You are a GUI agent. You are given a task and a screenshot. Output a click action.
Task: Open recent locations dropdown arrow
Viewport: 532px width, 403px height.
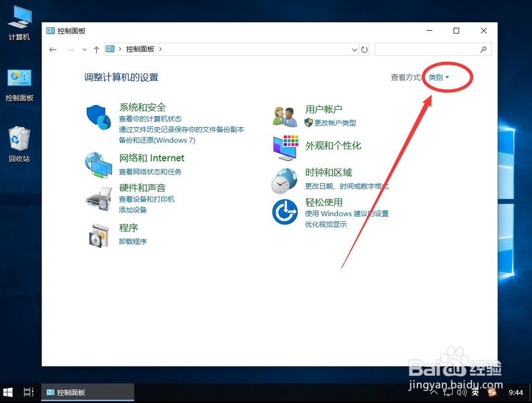coord(85,50)
